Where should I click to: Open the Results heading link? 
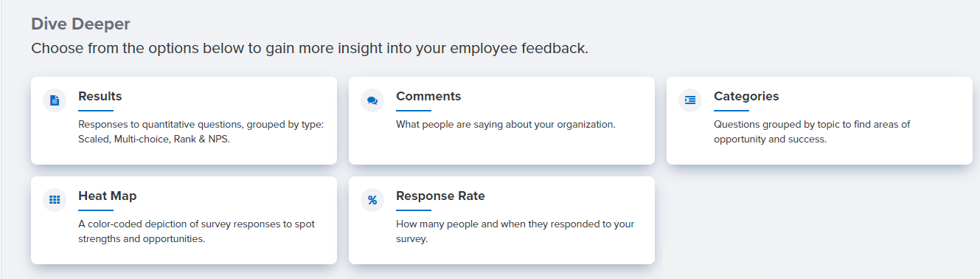tap(100, 96)
